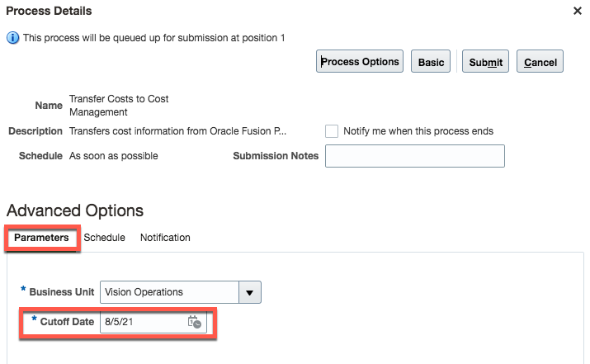Viewport: 590px width, 364px height.
Task: Click the Transfer Costs to Cost Management name
Action: coord(119,105)
